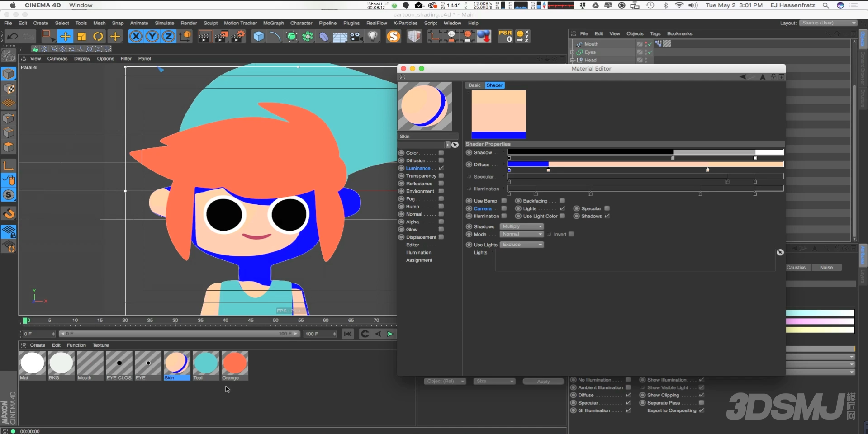Open the Object (Rel) dropdown

(x=445, y=382)
